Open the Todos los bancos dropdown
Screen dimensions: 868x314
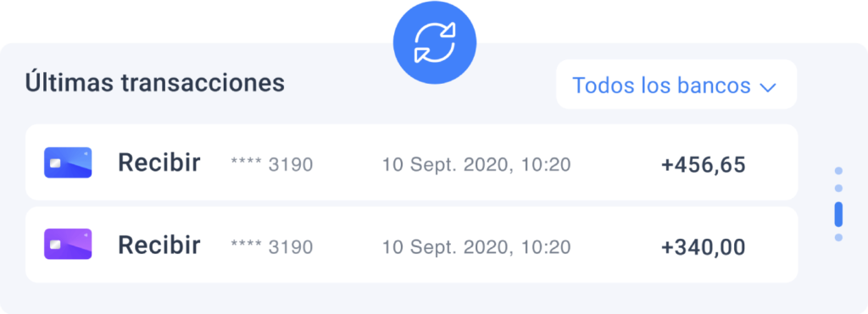click(676, 85)
